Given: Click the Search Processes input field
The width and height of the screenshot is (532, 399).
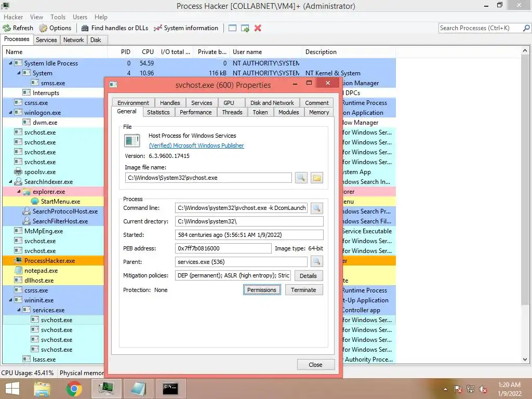Looking at the screenshot, I should tap(480, 28).
